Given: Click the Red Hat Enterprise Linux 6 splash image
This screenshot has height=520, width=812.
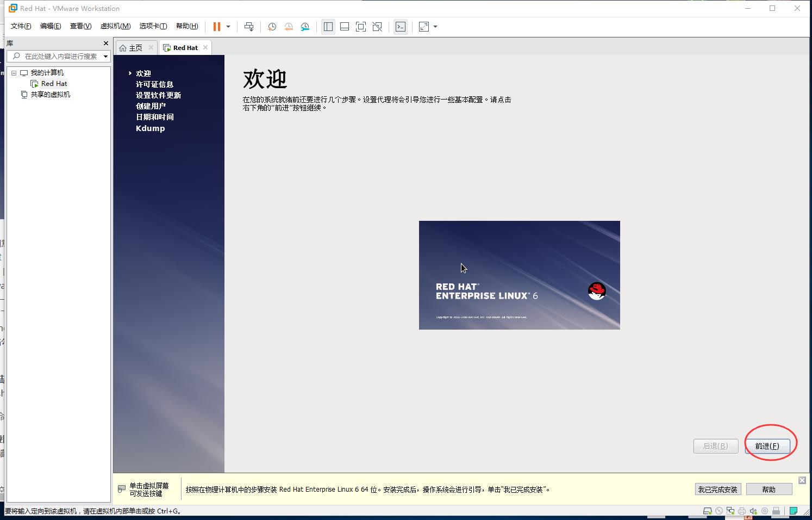Looking at the screenshot, I should click(x=519, y=275).
